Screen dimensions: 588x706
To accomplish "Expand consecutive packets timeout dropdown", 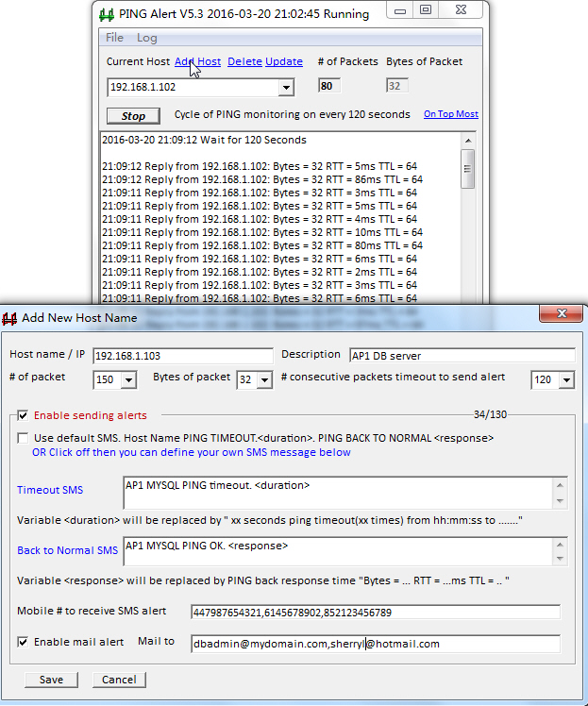I will coord(566,380).
